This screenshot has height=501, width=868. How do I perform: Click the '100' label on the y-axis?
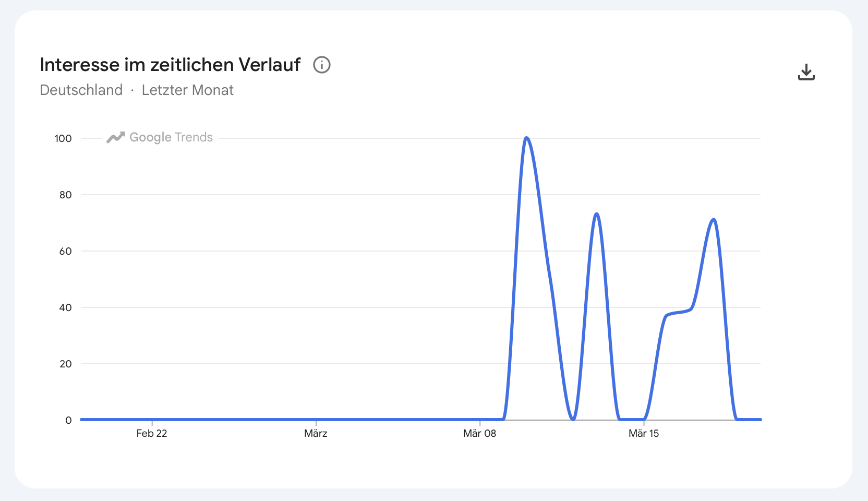coord(63,138)
